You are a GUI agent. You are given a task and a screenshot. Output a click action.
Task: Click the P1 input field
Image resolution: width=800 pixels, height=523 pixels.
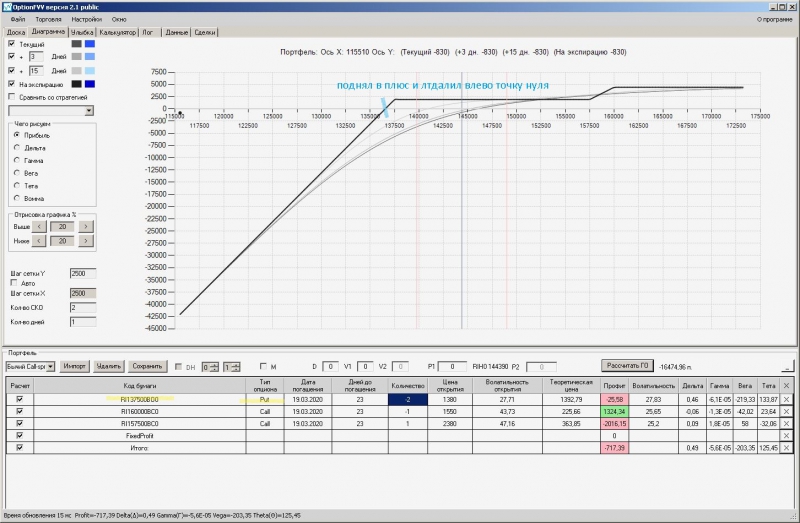pyautogui.click(x=452, y=367)
